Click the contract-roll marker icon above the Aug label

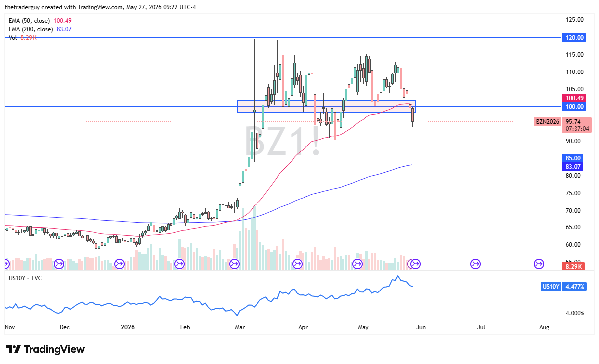tap(539, 264)
